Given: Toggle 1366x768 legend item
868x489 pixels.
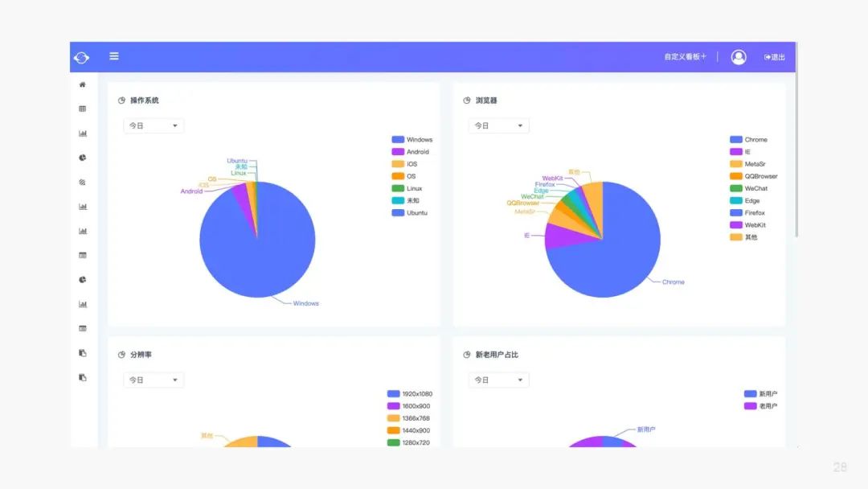Looking at the screenshot, I should point(408,418).
